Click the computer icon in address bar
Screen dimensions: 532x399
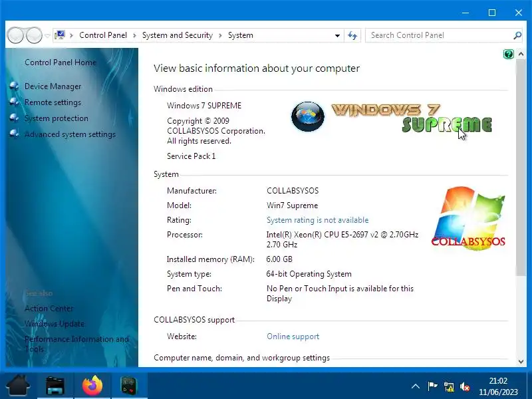[x=60, y=35]
